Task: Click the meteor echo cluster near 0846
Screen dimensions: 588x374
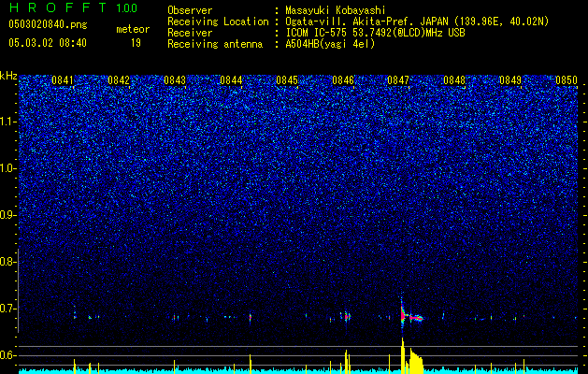Action: point(346,316)
